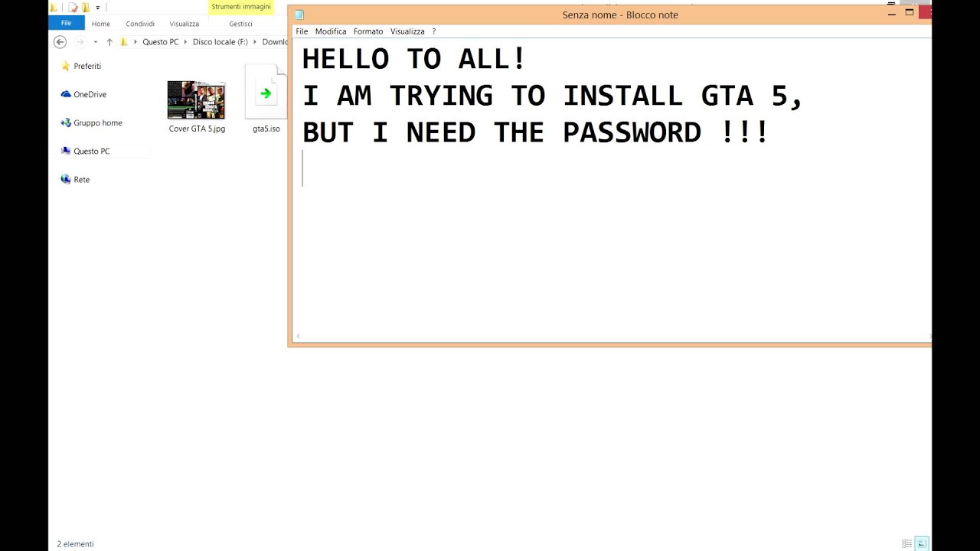Select OneDrive in the navigation pane
Screen dimensions: 980x551
tap(90, 94)
